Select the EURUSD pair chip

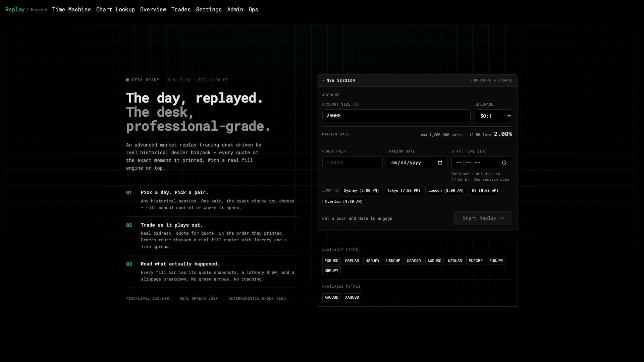tap(331, 261)
